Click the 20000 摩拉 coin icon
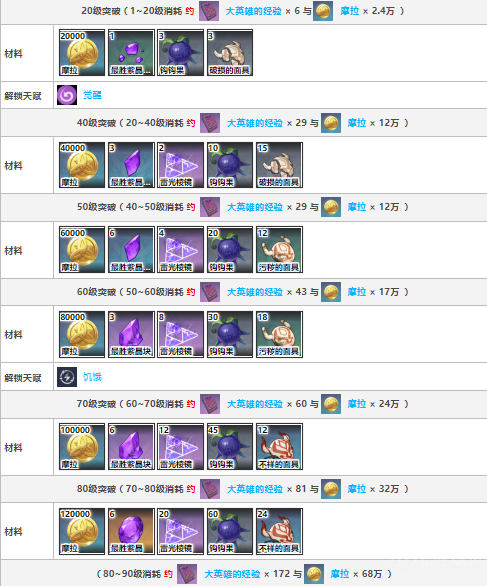This screenshot has width=487, height=586. (x=82, y=53)
